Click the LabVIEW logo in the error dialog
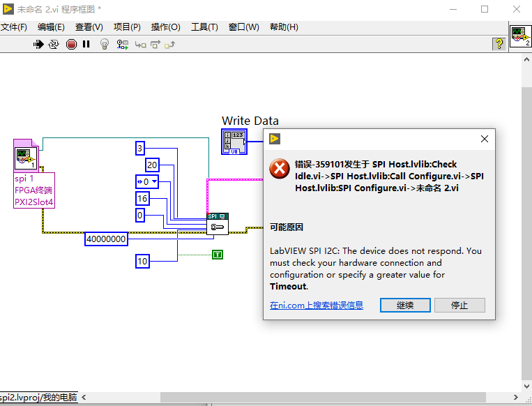This screenshot has width=532, height=406. click(275, 139)
